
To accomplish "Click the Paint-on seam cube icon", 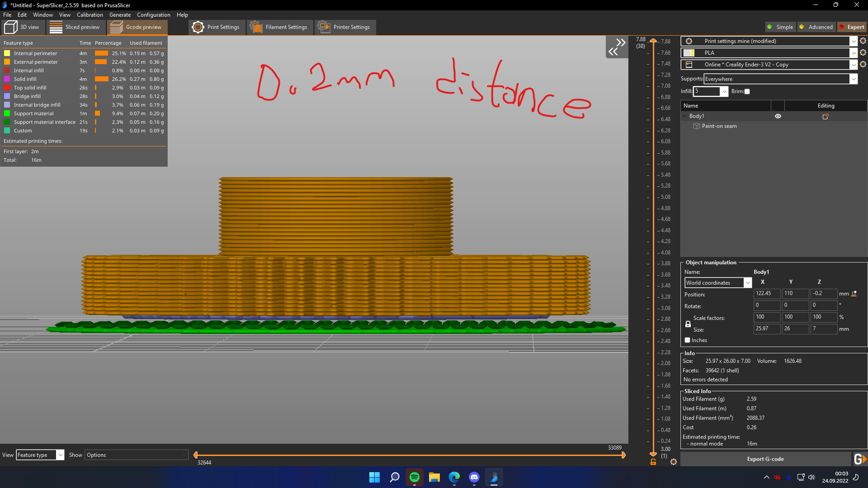I will click(x=697, y=126).
